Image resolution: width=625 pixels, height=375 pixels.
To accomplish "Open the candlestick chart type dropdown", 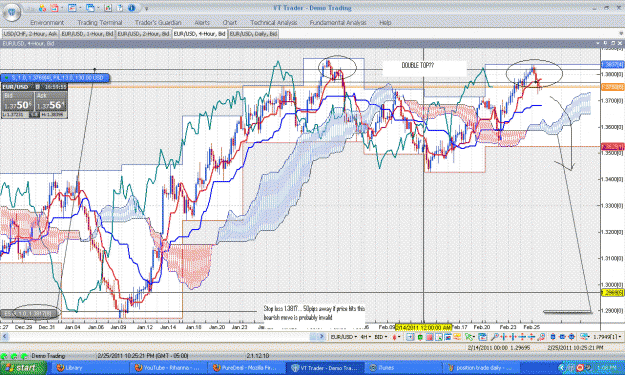I will 396,337.
